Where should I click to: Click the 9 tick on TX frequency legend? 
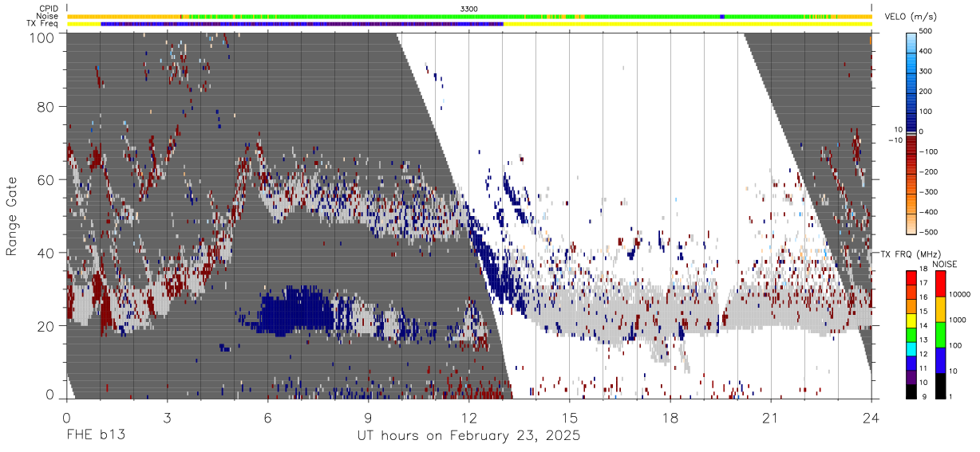coord(923,396)
